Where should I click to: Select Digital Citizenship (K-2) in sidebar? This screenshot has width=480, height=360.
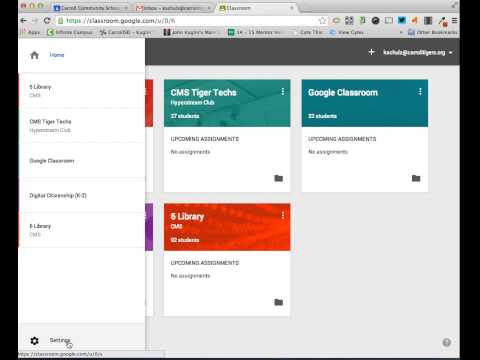[82, 195]
